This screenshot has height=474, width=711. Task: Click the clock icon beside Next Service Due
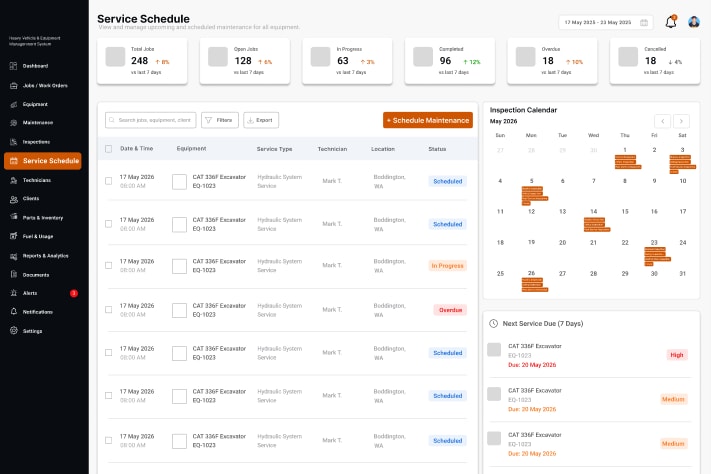(493, 323)
